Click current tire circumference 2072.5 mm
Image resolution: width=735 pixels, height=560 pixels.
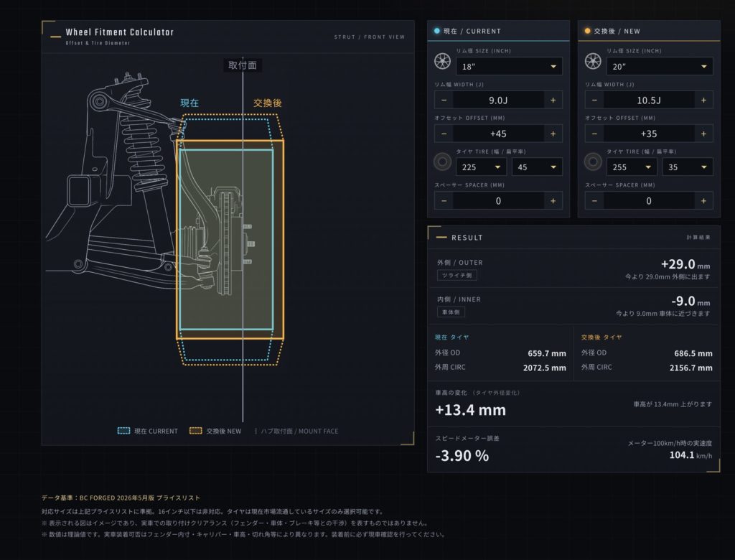544,368
